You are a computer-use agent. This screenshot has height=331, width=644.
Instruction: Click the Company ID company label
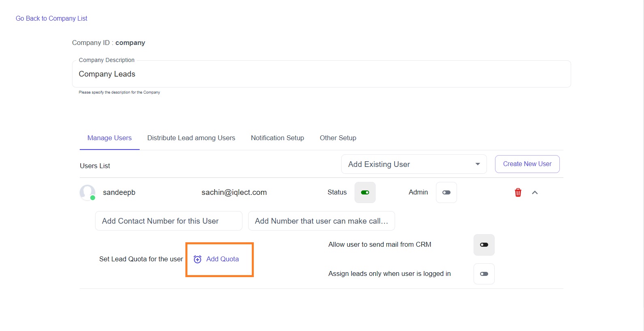tap(108, 43)
